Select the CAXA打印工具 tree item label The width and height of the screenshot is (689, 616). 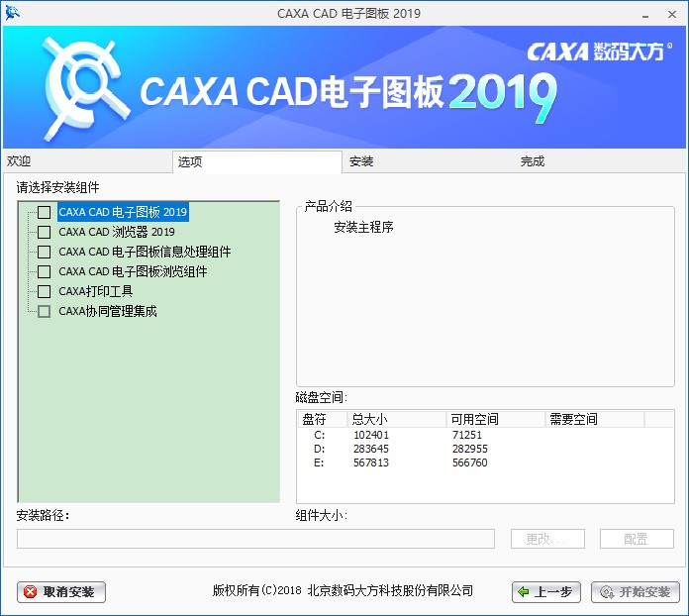pos(95,291)
